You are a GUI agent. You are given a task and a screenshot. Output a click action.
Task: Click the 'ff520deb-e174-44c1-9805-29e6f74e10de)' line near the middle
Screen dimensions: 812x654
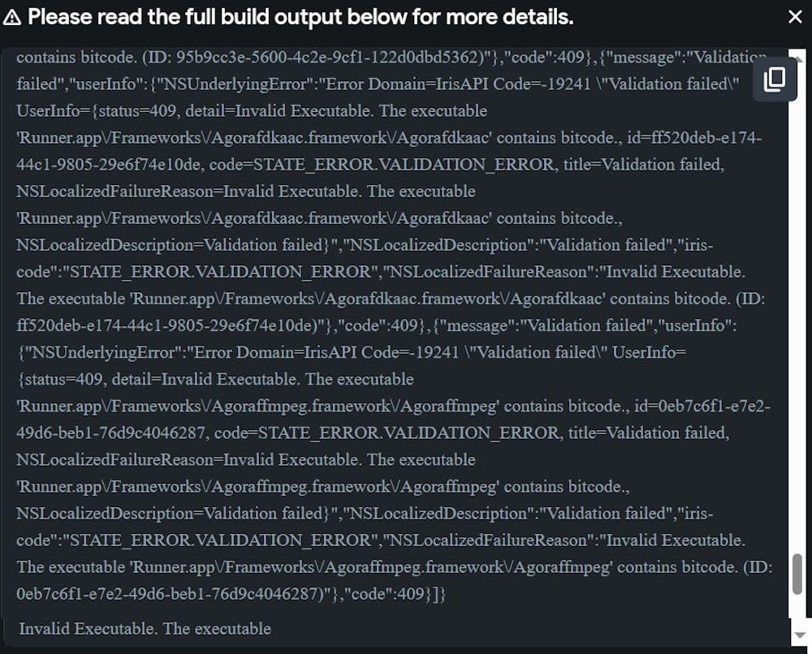point(162,325)
